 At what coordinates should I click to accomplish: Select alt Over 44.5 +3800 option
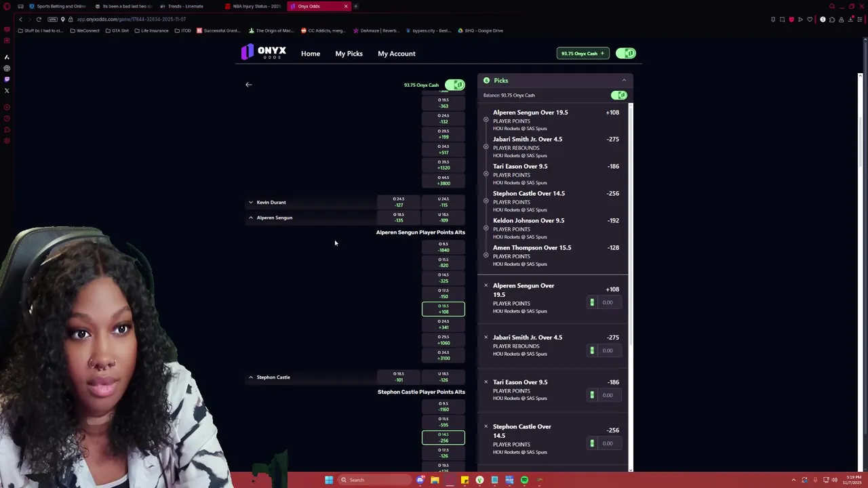tap(443, 180)
